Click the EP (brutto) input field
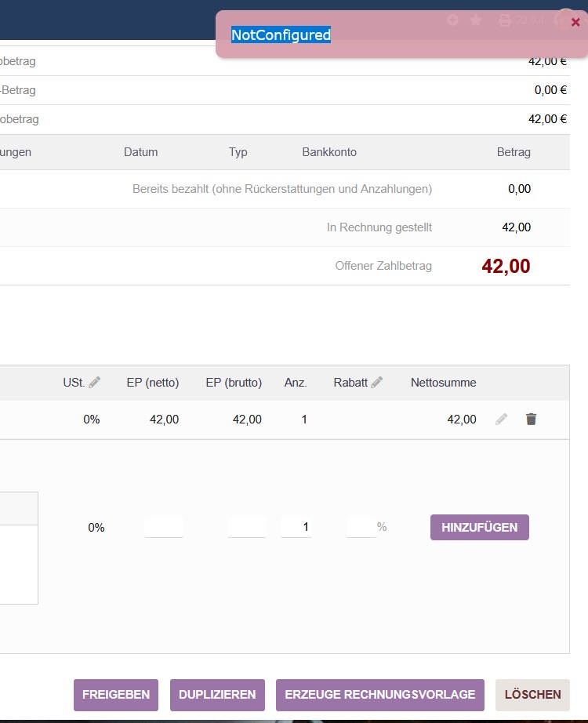 246,528
